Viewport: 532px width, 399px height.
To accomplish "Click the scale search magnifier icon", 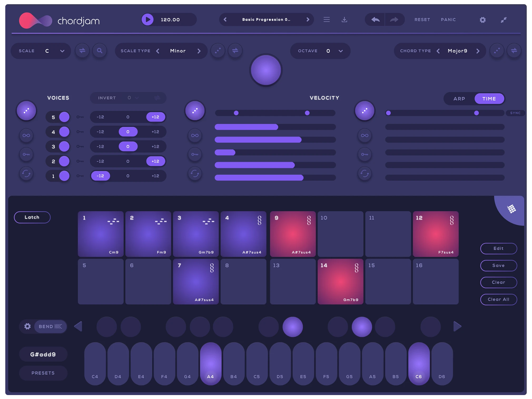I will pyautogui.click(x=100, y=51).
